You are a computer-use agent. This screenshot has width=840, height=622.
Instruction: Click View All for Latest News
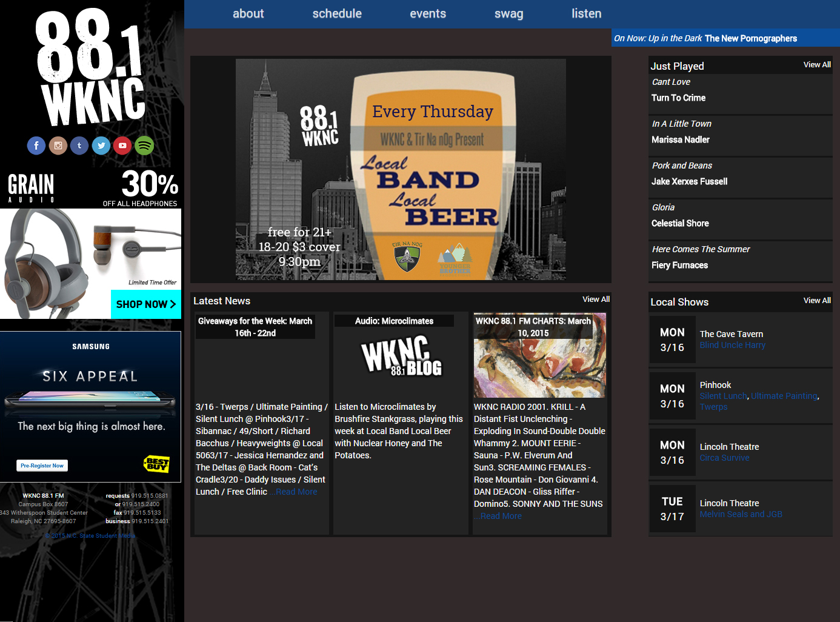[x=596, y=299]
